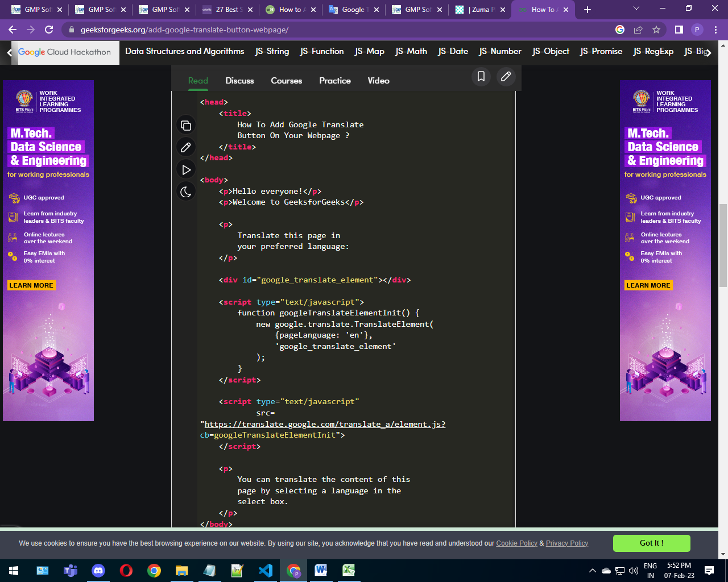Click the Got It ! cookie button
This screenshot has width=728, height=582.
(x=651, y=543)
